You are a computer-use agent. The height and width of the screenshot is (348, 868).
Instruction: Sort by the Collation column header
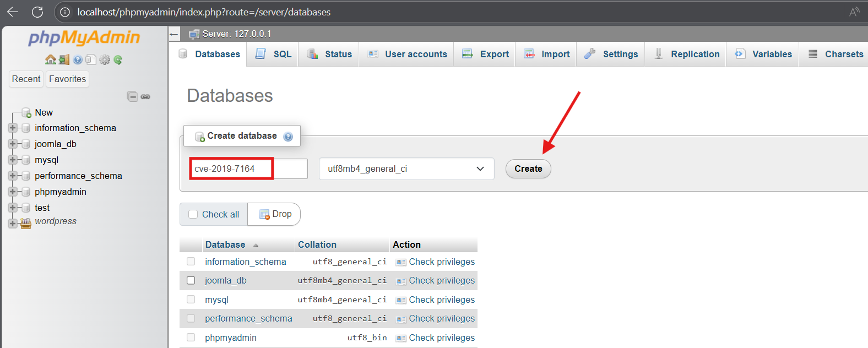click(x=317, y=245)
